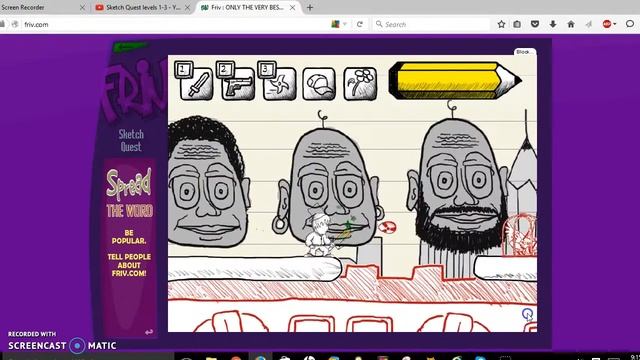Reload the current page
The image size is (640, 360).
(360, 24)
